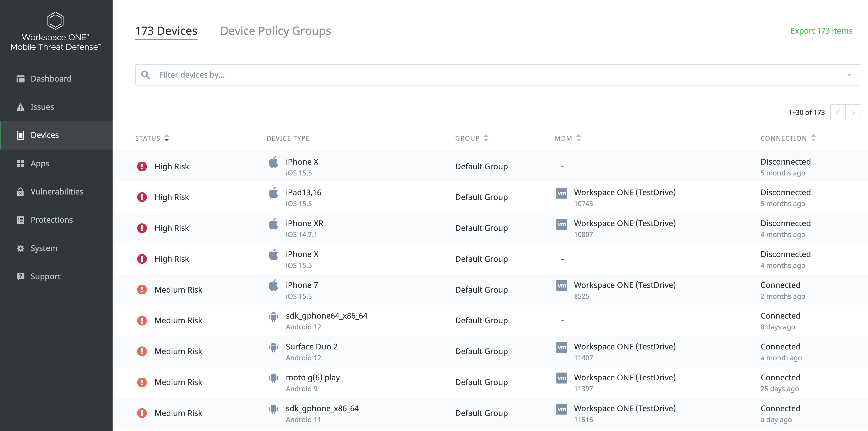Click the Export 173 items link
The image size is (868, 431).
pyautogui.click(x=822, y=31)
